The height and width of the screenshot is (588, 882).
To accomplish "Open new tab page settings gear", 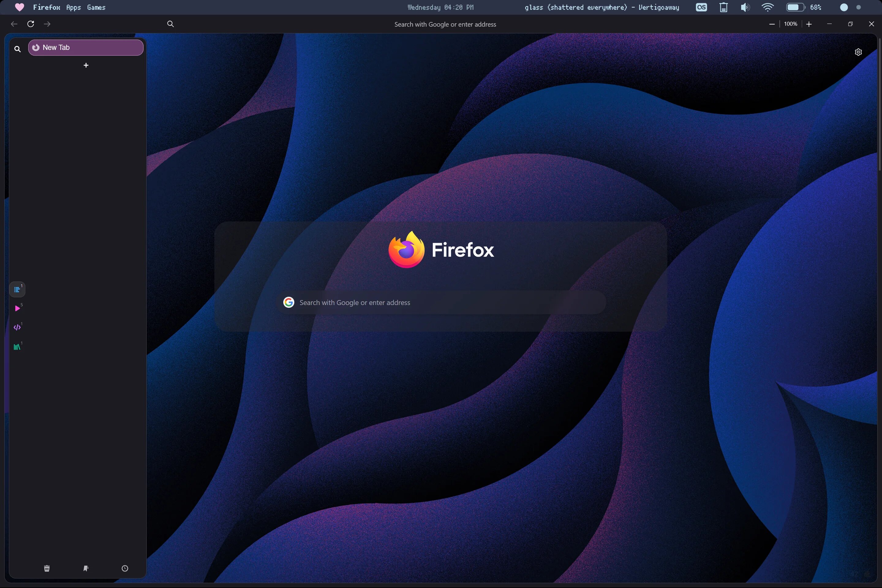I will pos(858,52).
